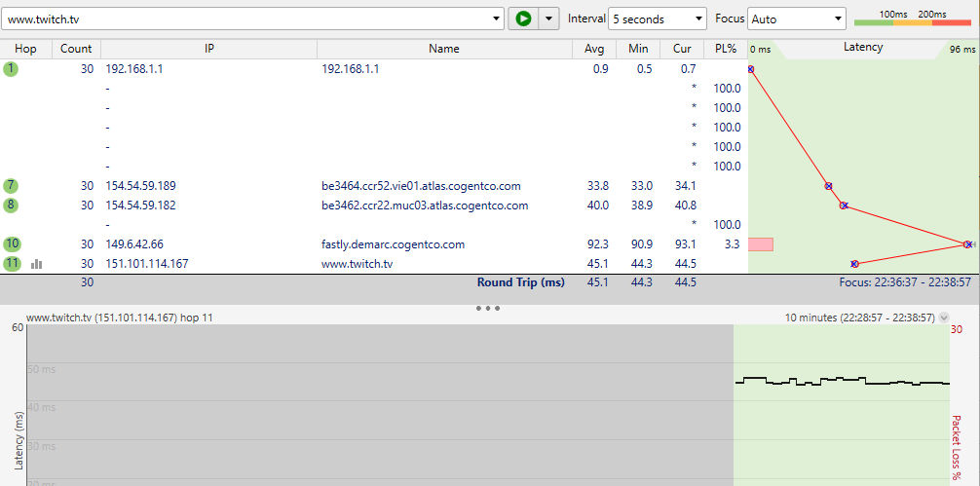Click the Avg column header
Image resolution: width=980 pixels, height=486 pixels.
[x=594, y=49]
